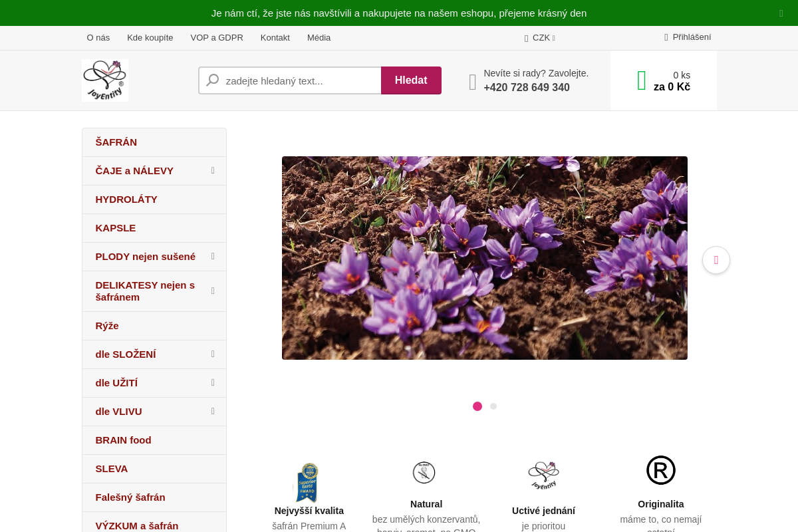Go to the Kontakt page
Viewport: 798px width, 532px height.
275,38
